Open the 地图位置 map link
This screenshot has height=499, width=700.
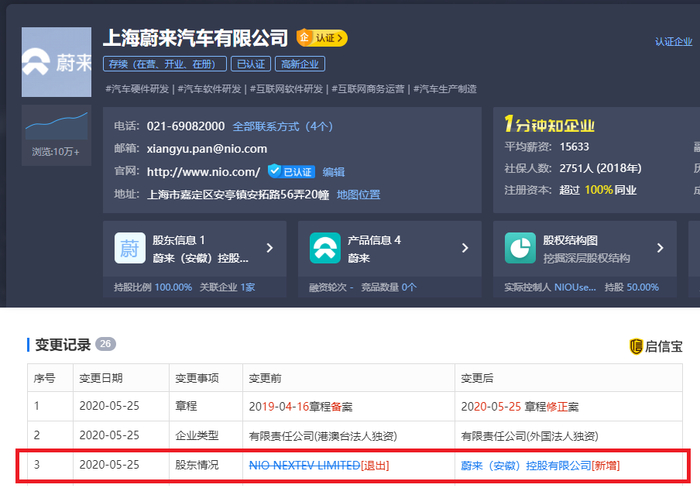(x=358, y=195)
